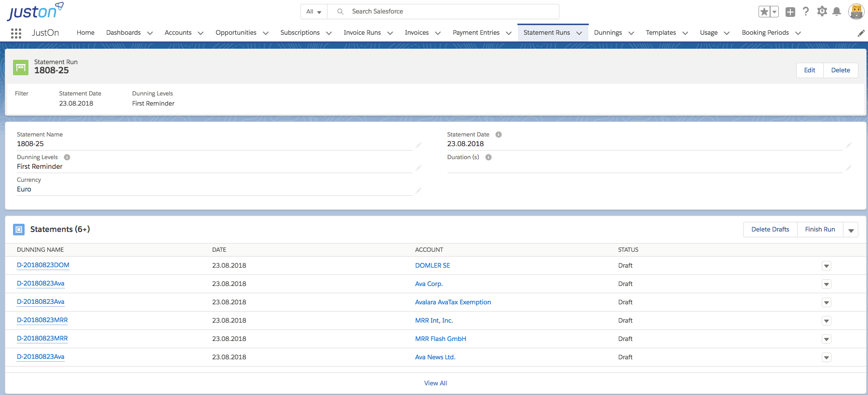The height and width of the screenshot is (395, 868).
Task: Expand the Usage tab chevron
Action: (727, 33)
